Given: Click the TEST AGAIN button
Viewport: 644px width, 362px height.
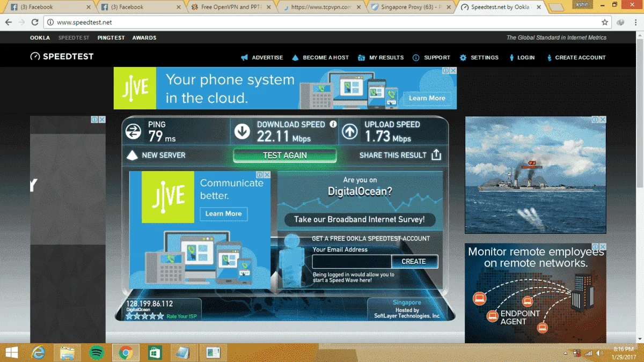Looking at the screenshot, I should (x=285, y=156).
